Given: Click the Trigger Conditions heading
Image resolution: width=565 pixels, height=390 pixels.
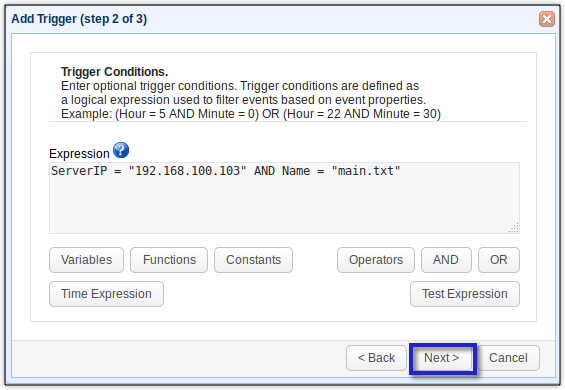Looking at the screenshot, I should [x=115, y=72].
